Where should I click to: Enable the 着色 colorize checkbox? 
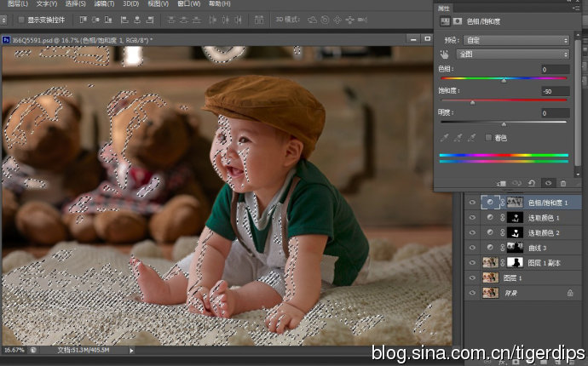pos(488,138)
